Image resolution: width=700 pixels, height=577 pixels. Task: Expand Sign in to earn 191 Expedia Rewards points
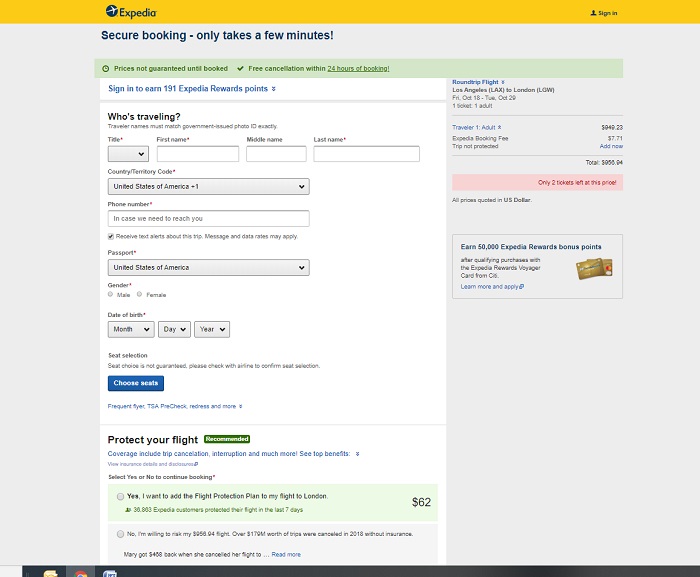click(192, 89)
